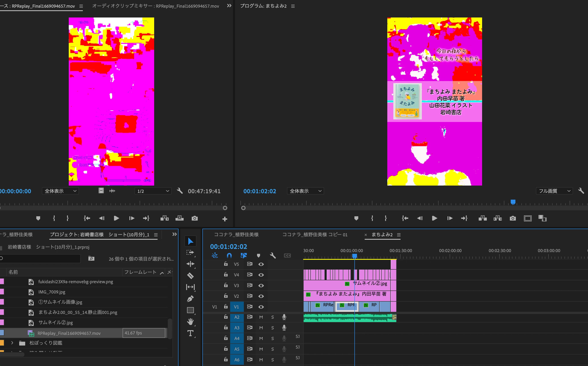Switch to the ココナラ_植野佳美様 sequence tab
This screenshot has width=588, height=366.
236,235
